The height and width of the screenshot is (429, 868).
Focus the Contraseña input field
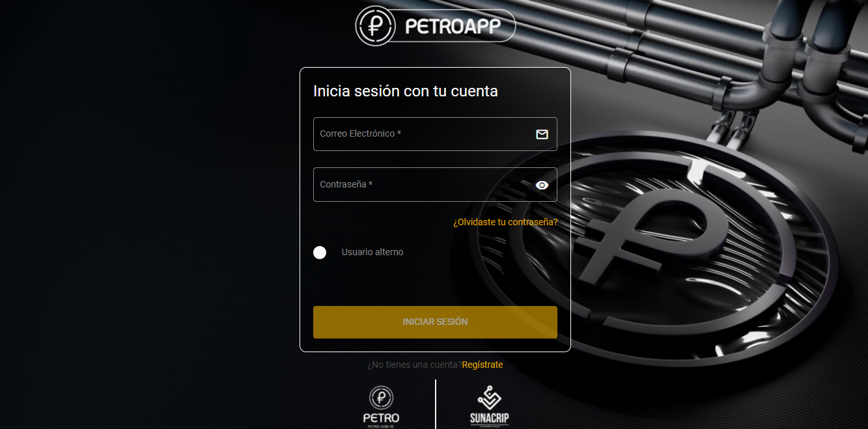(435, 185)
